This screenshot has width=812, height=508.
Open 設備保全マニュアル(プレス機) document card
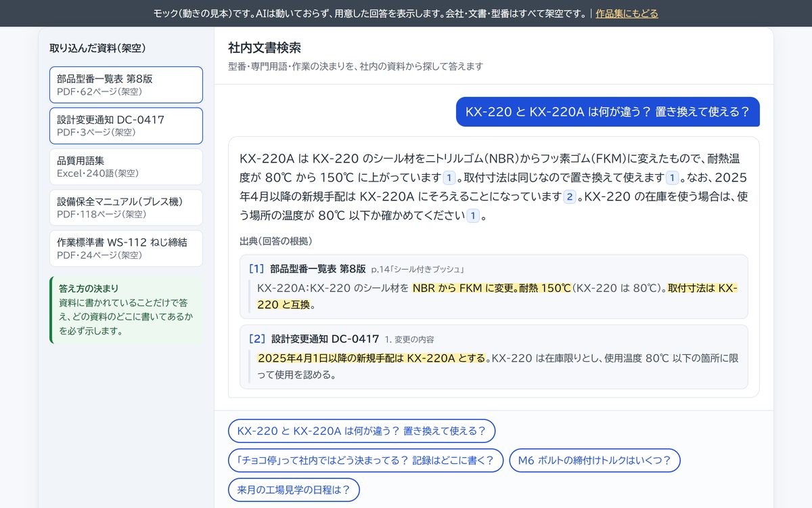tap(126, 207)
